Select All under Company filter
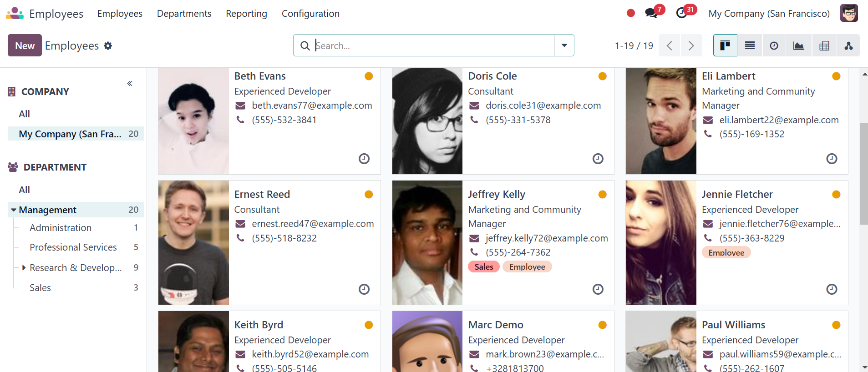Screen dimensions: 868x372 click(24, 114)
